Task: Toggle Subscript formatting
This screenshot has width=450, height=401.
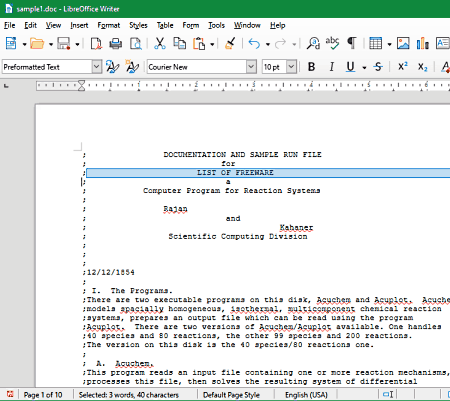Action: [x=423, y=67]
